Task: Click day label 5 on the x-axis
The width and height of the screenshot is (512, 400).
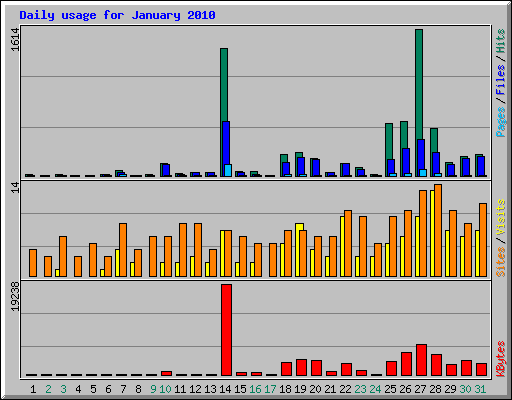Action: pos(93,389)
